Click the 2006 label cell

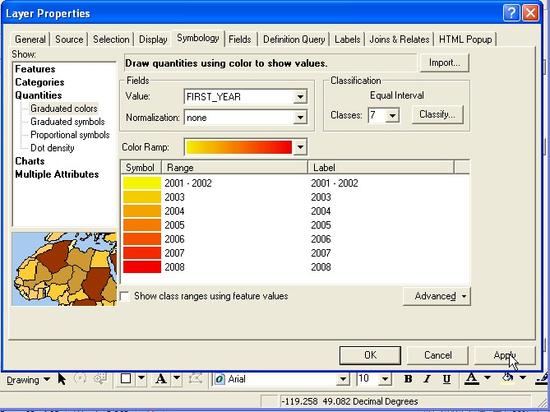coord(321,239)
